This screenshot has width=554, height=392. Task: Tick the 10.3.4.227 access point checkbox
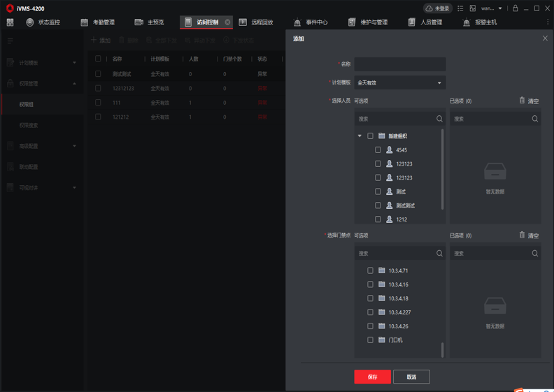371,312
